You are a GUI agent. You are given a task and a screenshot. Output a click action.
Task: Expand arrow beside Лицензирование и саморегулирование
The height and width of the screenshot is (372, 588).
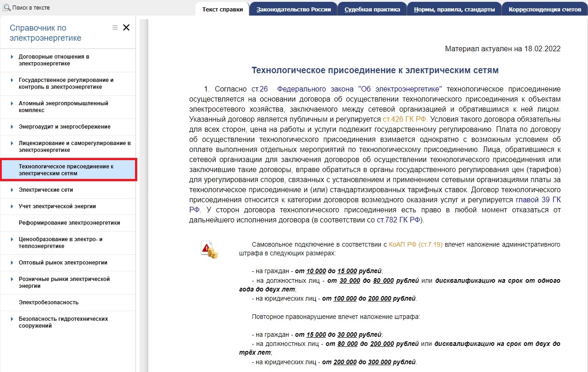tap(12, 143)
